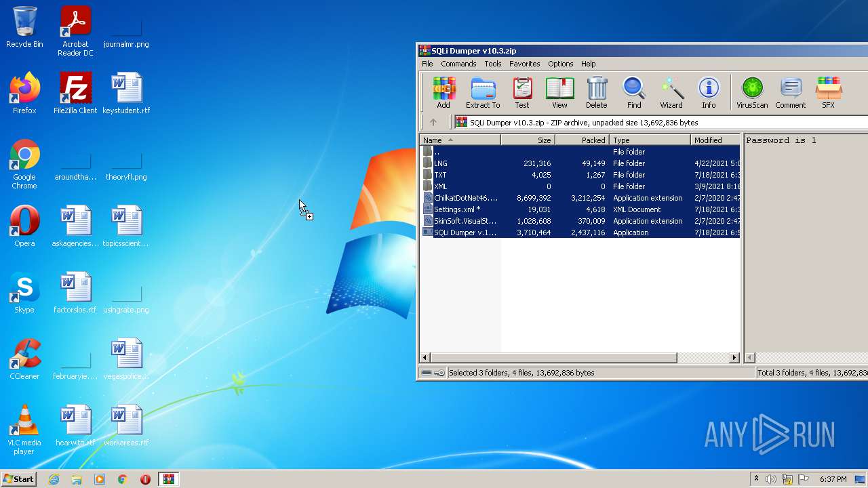
Task: Open Internet Explorer from the taskbar
Action: pyautogui.click(x=54, y=479)
